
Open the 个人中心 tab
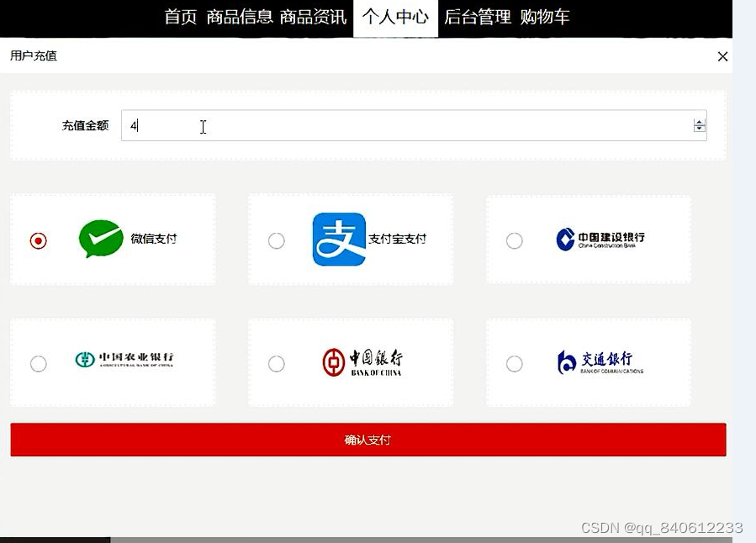point(395,18)
